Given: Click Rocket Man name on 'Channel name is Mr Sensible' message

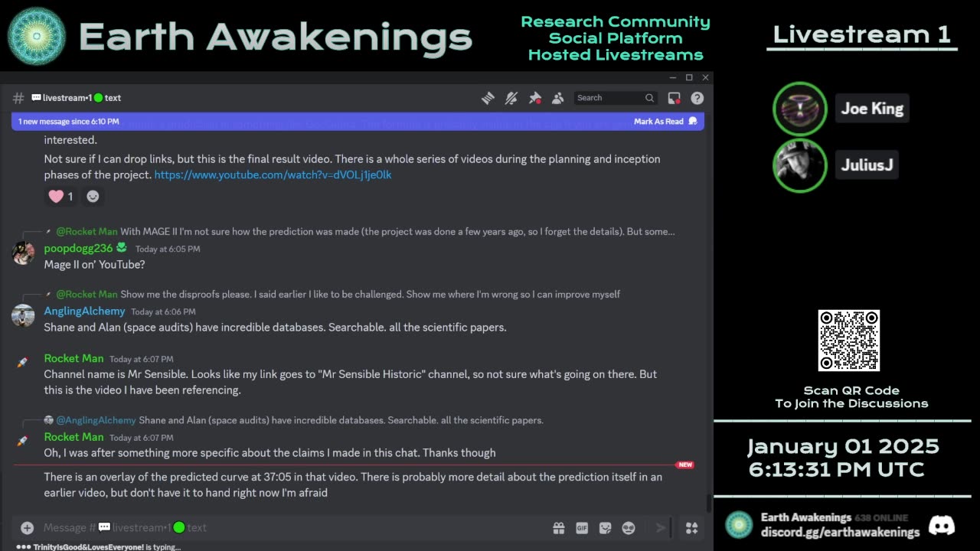Looking at the screenshot, I should pyautogui.click(x=73, y=358).
